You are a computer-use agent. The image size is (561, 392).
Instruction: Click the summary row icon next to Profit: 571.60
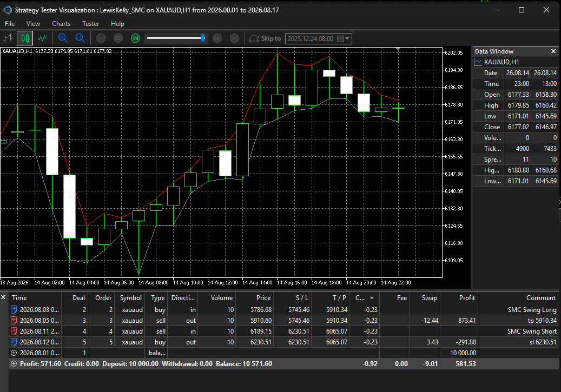click(14, 364)
